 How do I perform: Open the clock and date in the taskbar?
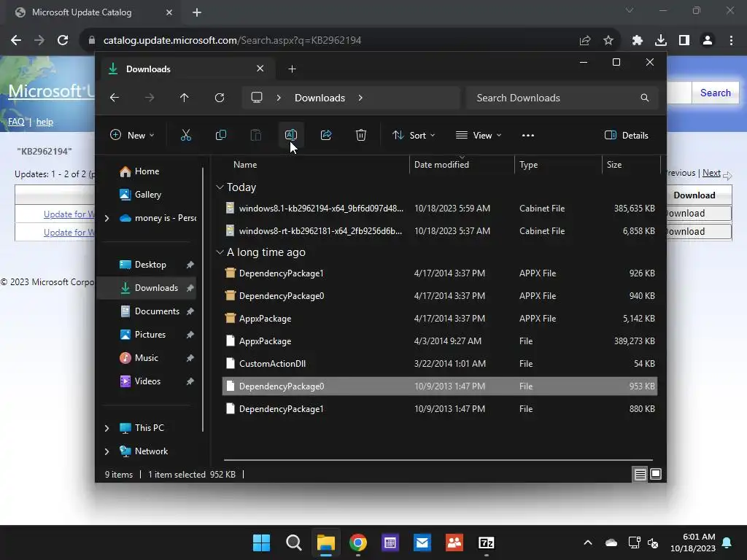693,542
